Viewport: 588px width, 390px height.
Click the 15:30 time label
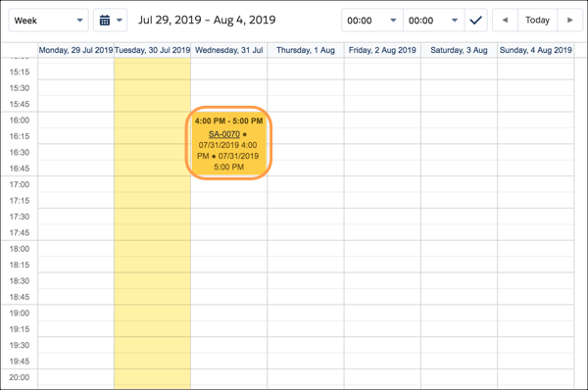tap(20, 88)
